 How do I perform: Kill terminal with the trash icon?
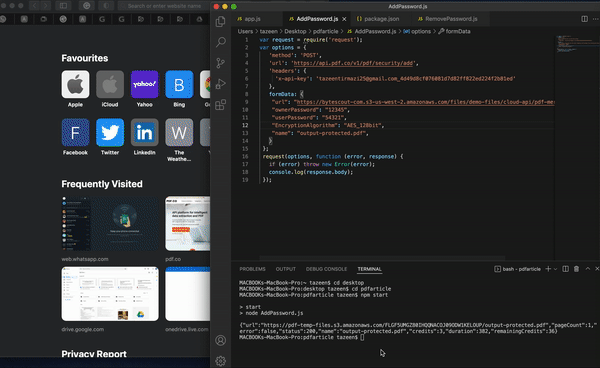(x=576, y=269)
